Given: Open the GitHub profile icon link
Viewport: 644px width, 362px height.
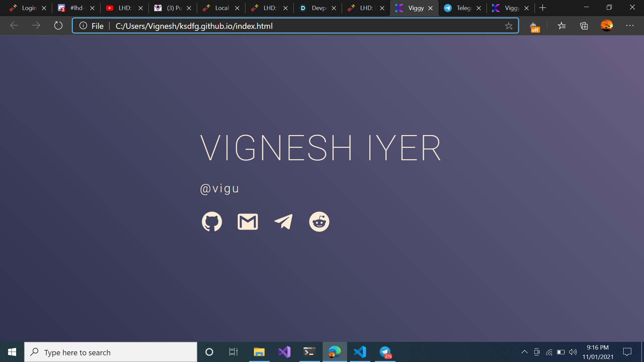Looking at the screenshot, I should [212, 222].
